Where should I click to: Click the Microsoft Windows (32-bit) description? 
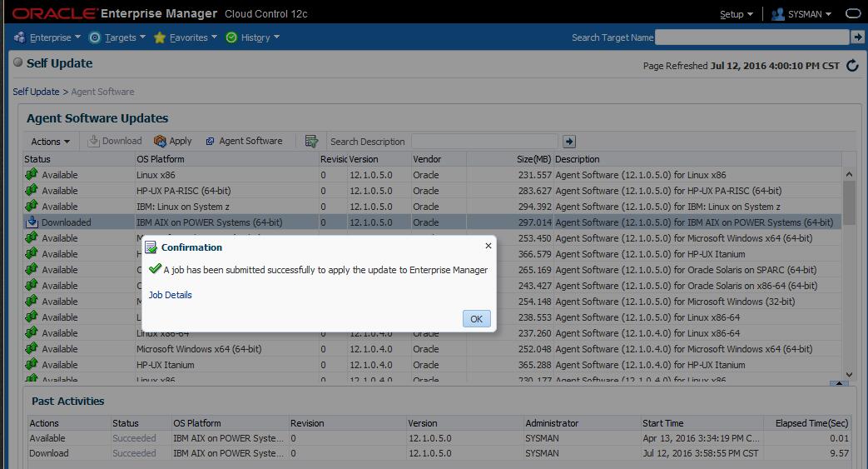676,302
